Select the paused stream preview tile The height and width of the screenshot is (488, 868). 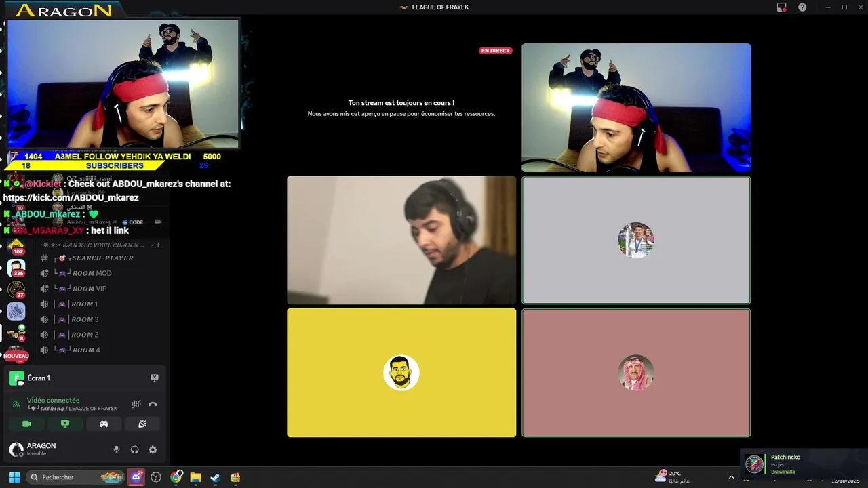click(x=401, y=108)
